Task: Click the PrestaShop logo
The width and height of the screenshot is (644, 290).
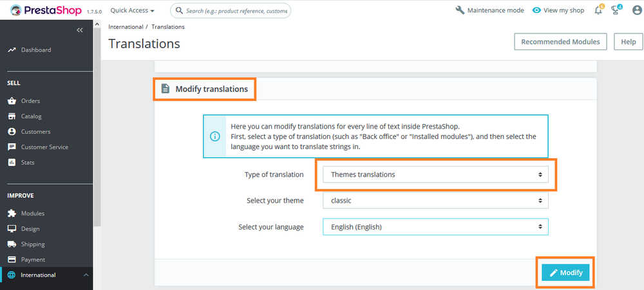Action: point(45,11)
